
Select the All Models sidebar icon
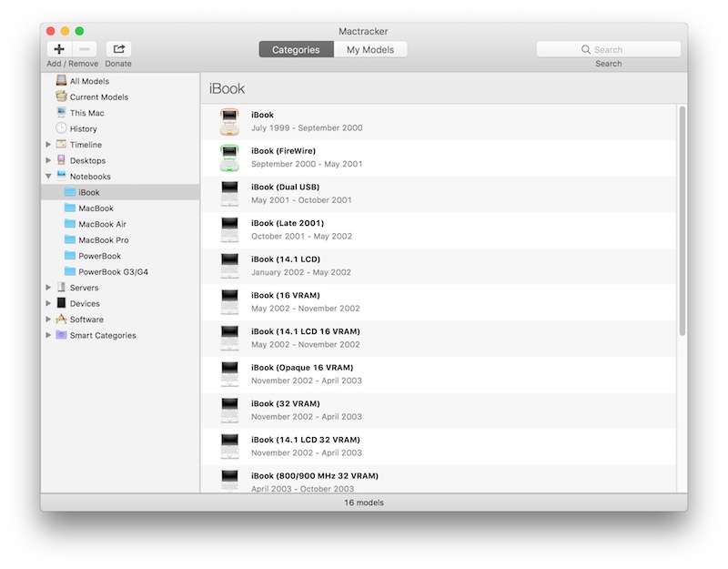pyautogui.click(x=61, y=81)
